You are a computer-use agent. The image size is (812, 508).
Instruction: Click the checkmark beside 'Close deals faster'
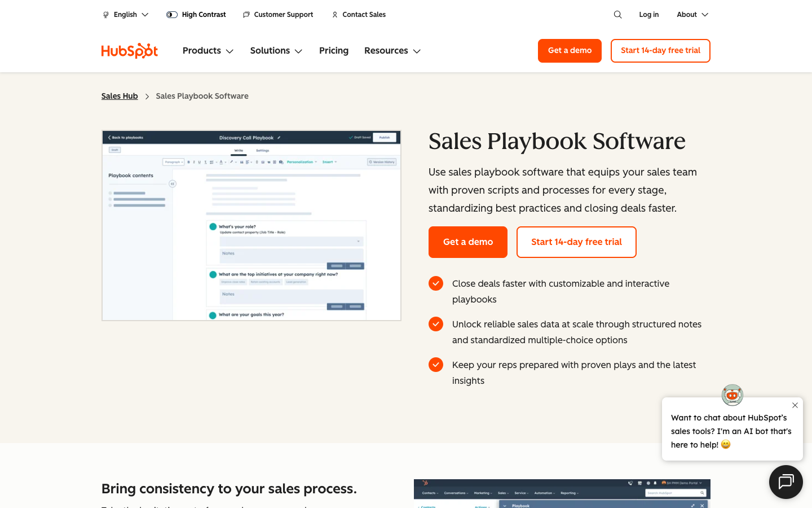pos(436,283)
